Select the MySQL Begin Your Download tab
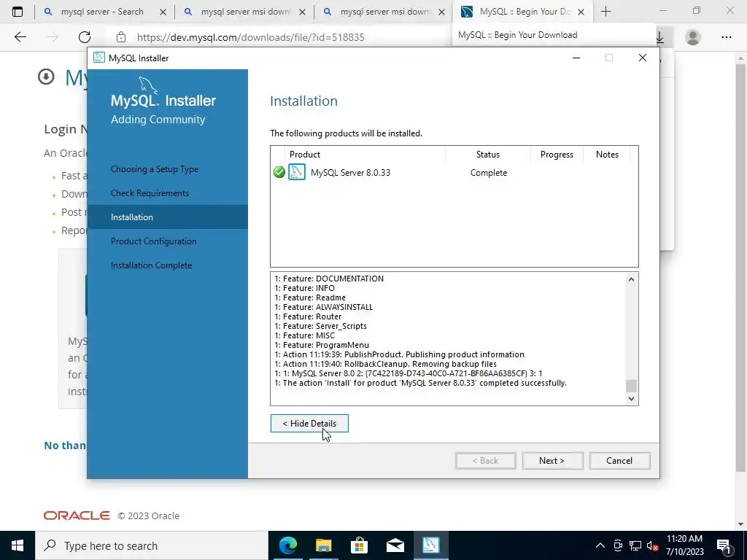The width and height of the screenshot is (747, 560). [x=523, y=12]
